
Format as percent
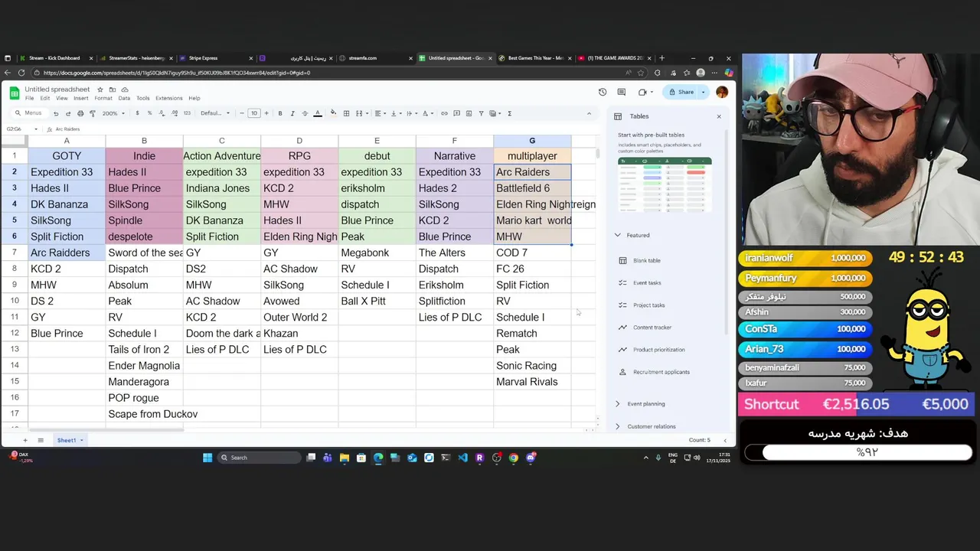[x=149, y=113]
